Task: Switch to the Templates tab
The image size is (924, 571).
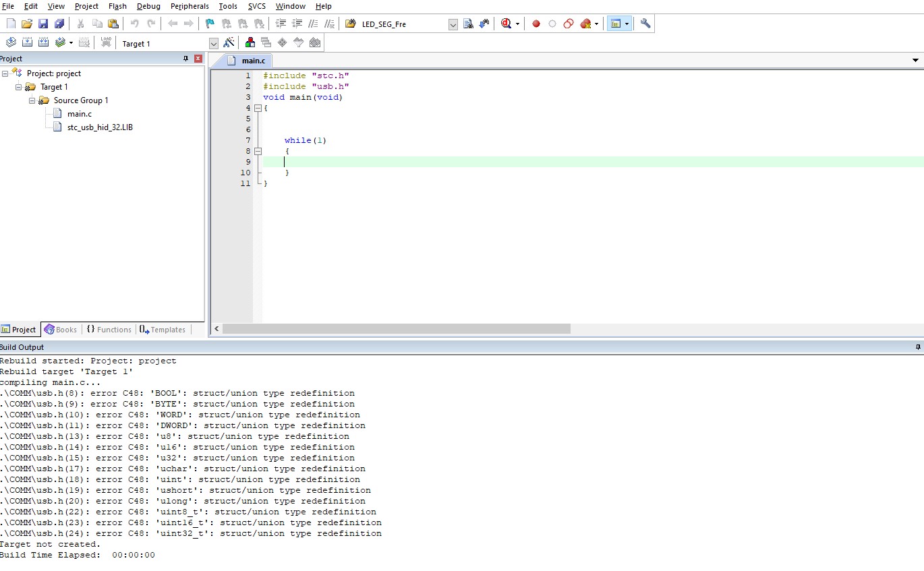Action: [162, 330]
